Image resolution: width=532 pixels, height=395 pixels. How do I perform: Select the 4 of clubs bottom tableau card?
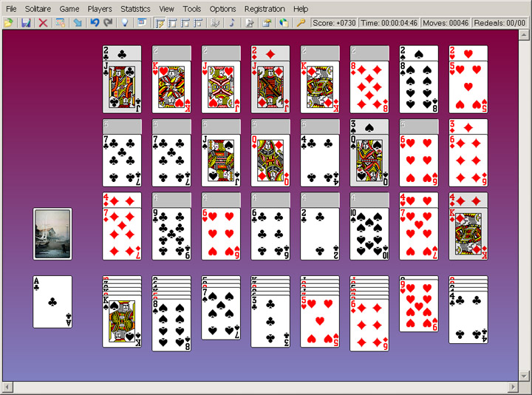(468, 317)
